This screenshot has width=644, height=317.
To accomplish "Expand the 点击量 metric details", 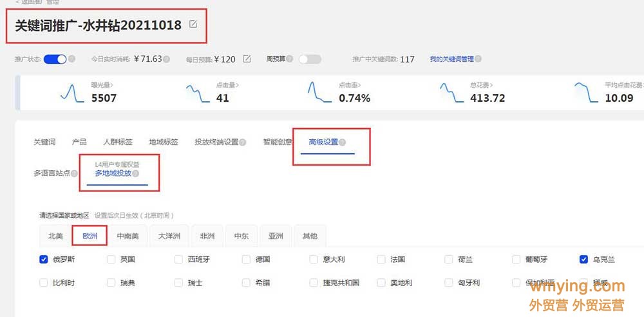I will coord(227,85).
